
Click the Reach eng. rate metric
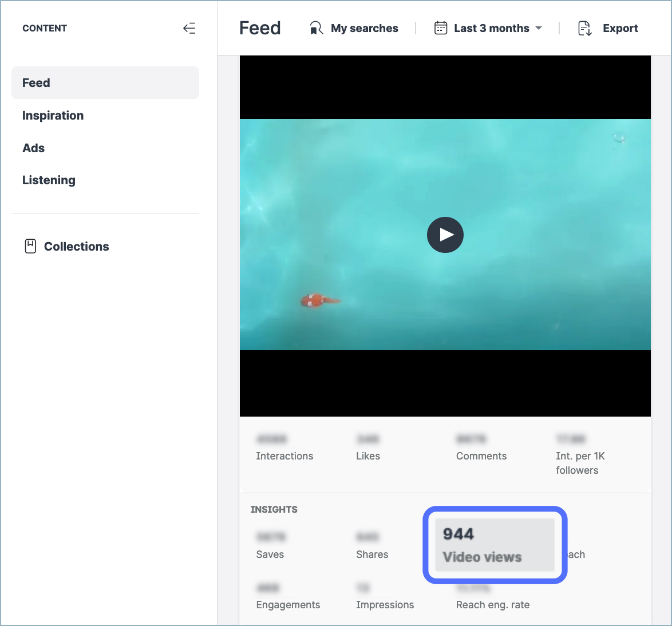click(x=492, y=605)
